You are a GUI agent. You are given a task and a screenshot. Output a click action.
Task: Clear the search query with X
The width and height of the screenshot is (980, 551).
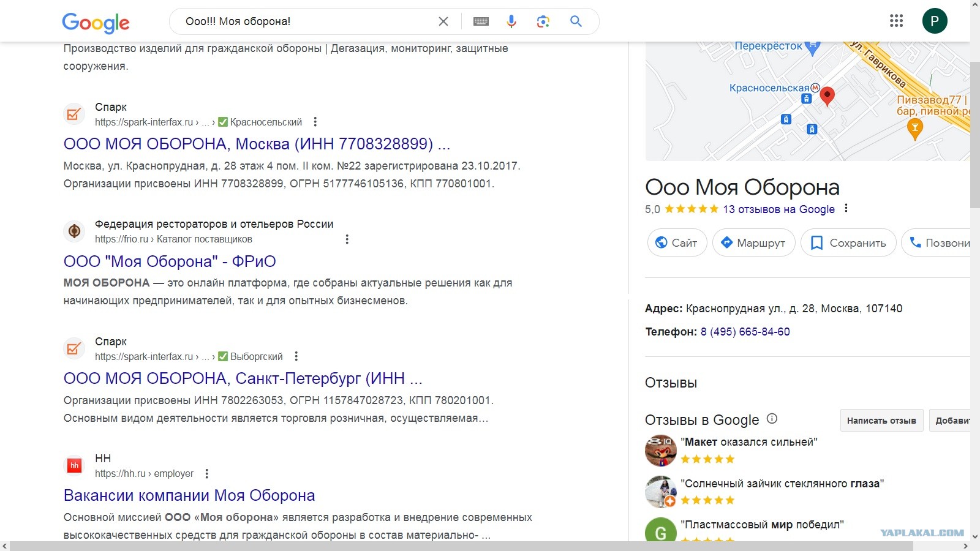coord(443,21)
